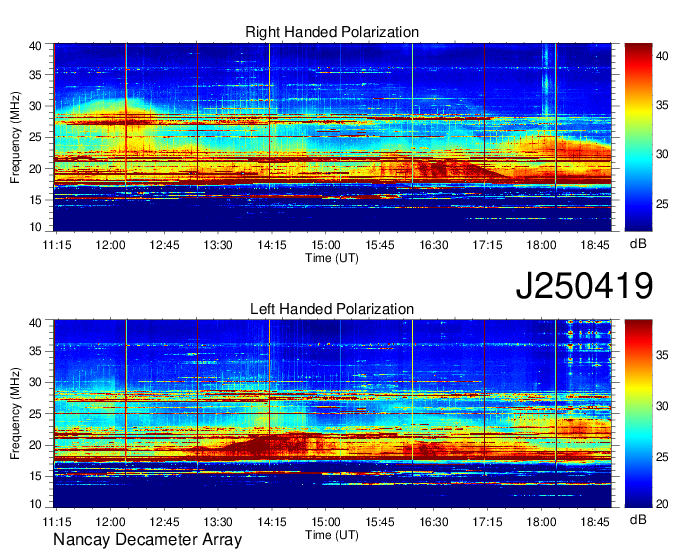Click 'Time (UT)' label under the lower plot
The width and height of the screenshot is (680, 552).
pyautogui.click(x=332, y=535)
